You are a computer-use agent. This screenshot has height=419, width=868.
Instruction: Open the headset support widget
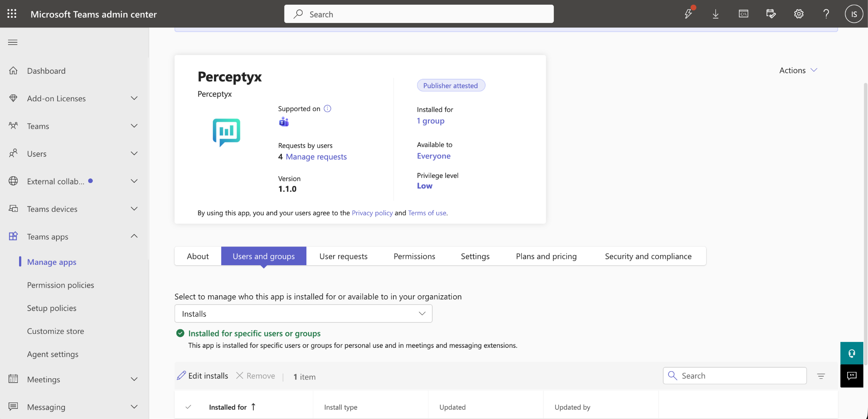851,353
